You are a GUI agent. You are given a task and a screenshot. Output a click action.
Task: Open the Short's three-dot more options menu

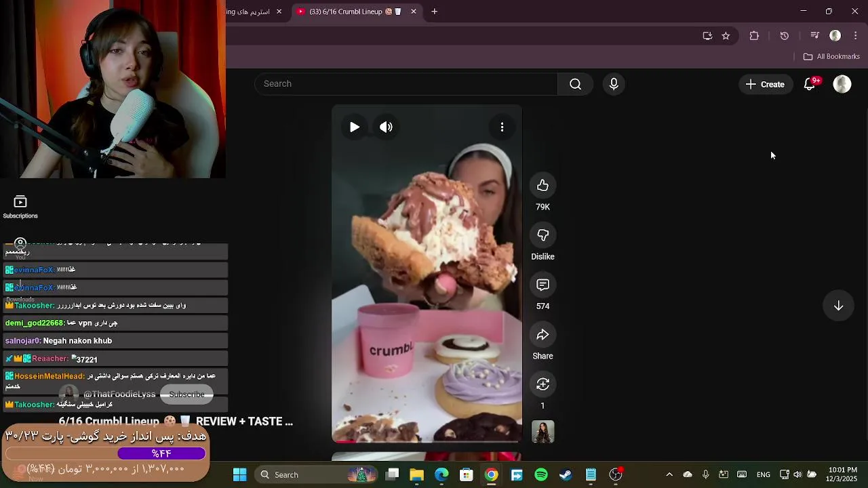click(502, 127)
